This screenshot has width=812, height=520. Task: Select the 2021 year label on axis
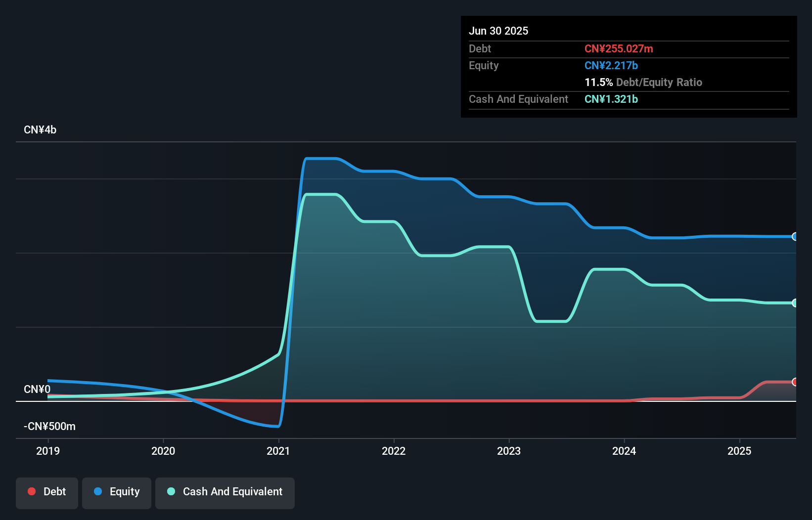[278, 451]
